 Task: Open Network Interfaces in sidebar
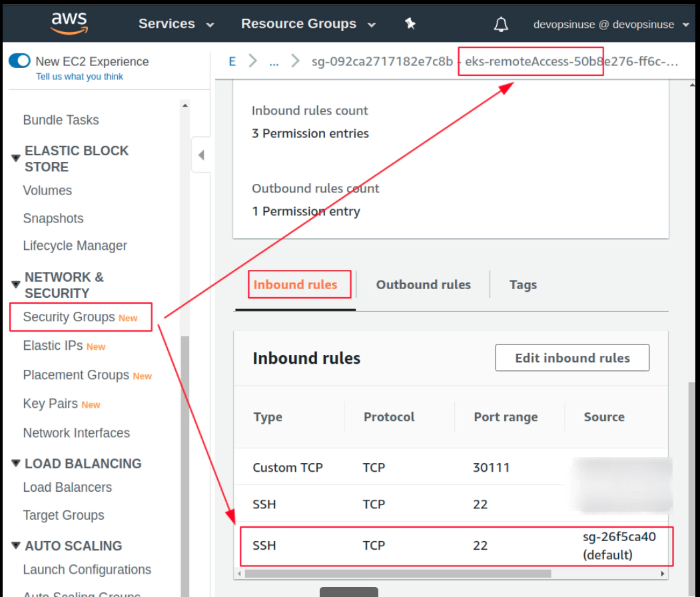pos(77,432)
